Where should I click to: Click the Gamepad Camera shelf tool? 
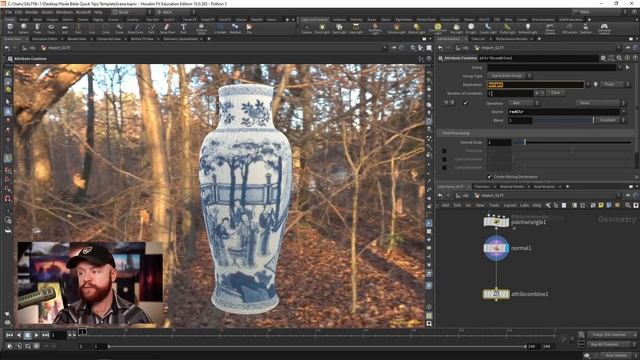[x=604, y=28]
